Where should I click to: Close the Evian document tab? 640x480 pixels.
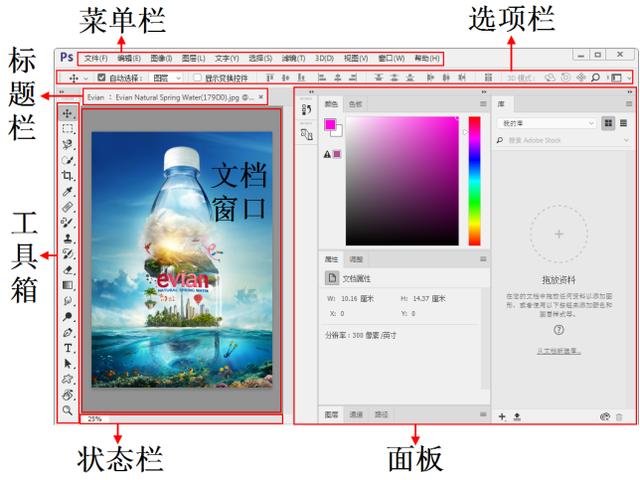(x=261, y=97)
